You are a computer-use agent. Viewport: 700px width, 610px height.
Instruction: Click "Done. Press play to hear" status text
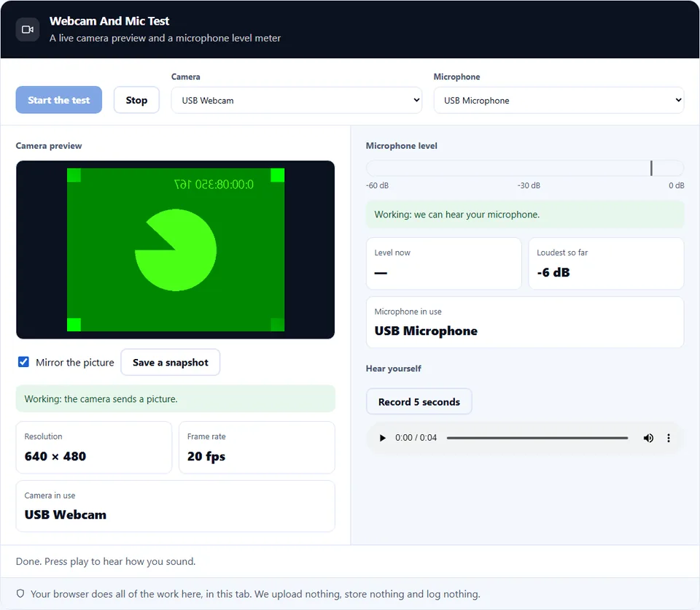106,561
